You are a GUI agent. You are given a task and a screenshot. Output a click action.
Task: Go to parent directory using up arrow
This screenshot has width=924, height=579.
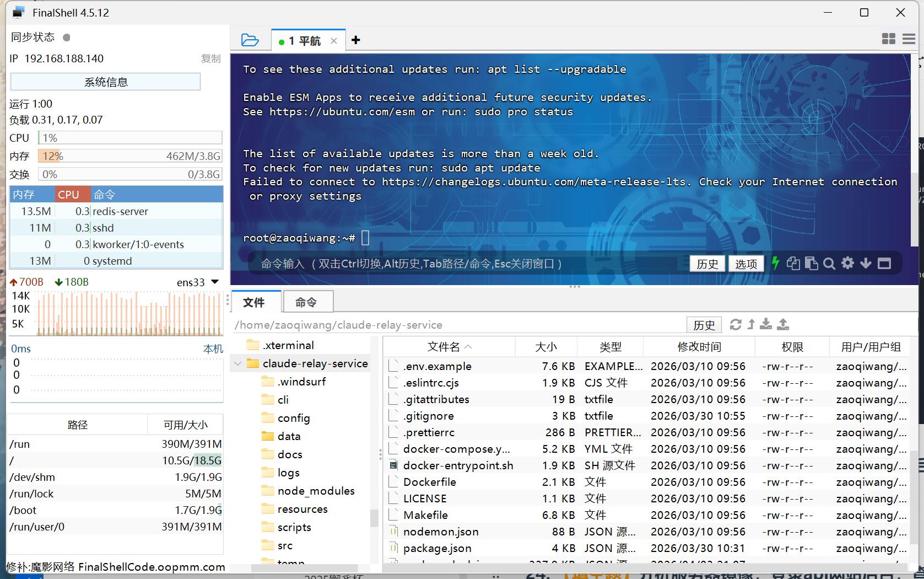tap(751, 325)
